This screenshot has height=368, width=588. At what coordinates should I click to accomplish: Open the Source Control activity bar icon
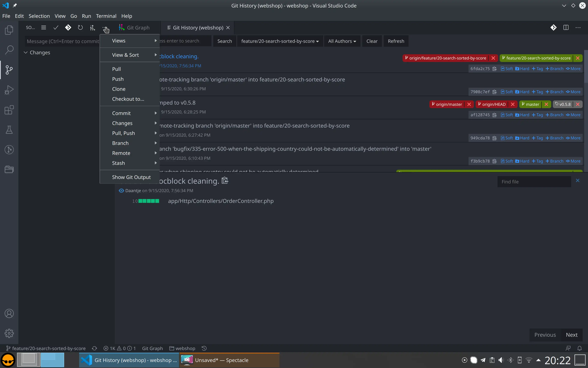pos(9,70)
